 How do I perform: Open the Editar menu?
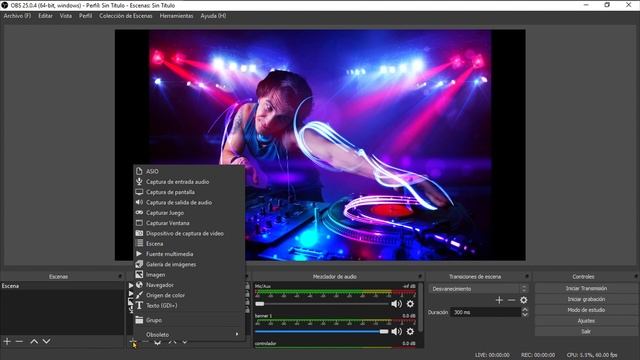(x=45, y=16)
